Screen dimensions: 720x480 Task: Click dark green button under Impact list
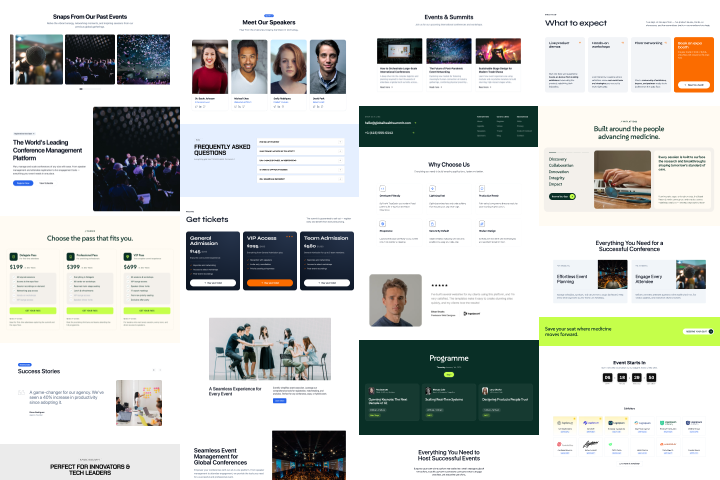coord(562,196)
